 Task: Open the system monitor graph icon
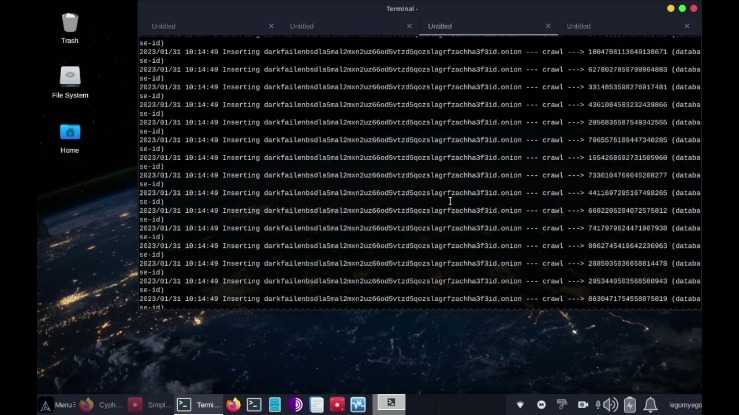point(358,405)
